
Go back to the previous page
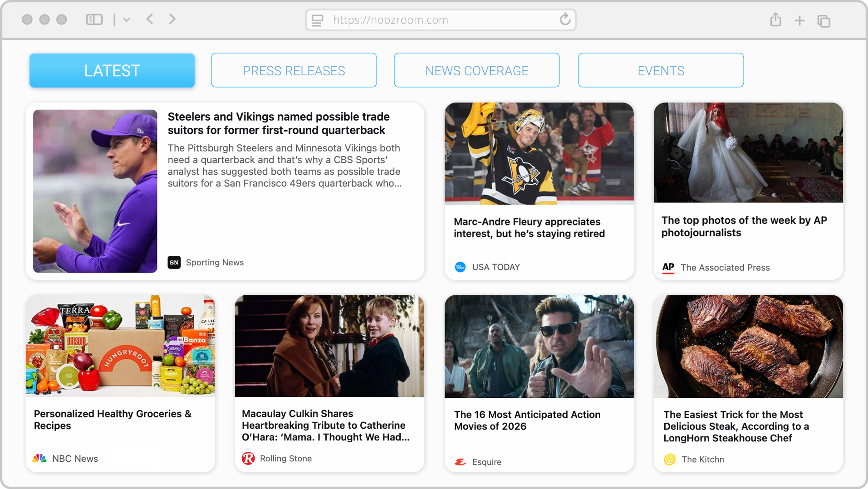(x=150, y=19)
